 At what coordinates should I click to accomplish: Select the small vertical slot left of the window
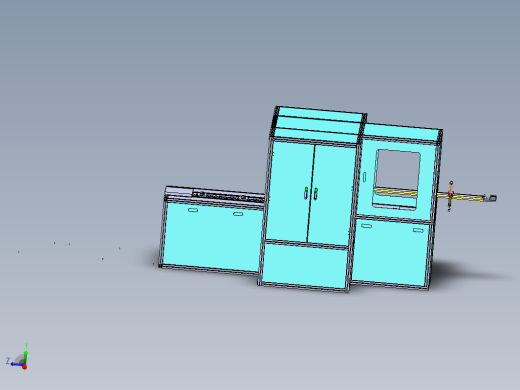click(365, 177)
